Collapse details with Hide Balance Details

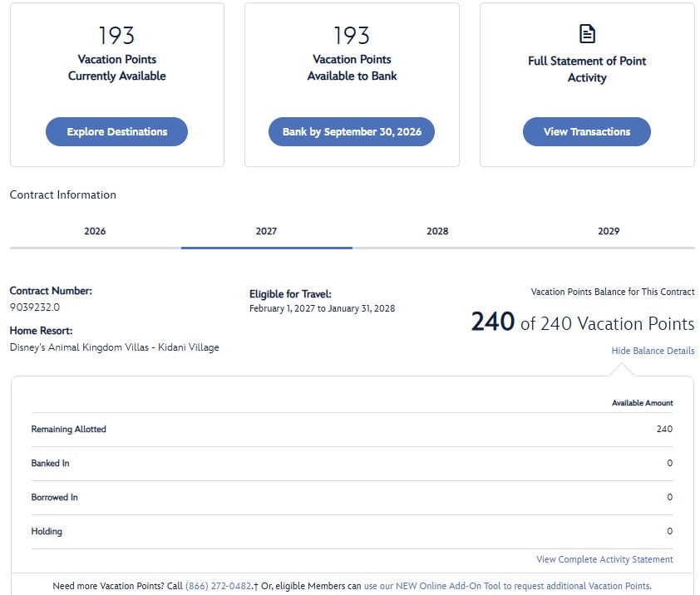653,351
